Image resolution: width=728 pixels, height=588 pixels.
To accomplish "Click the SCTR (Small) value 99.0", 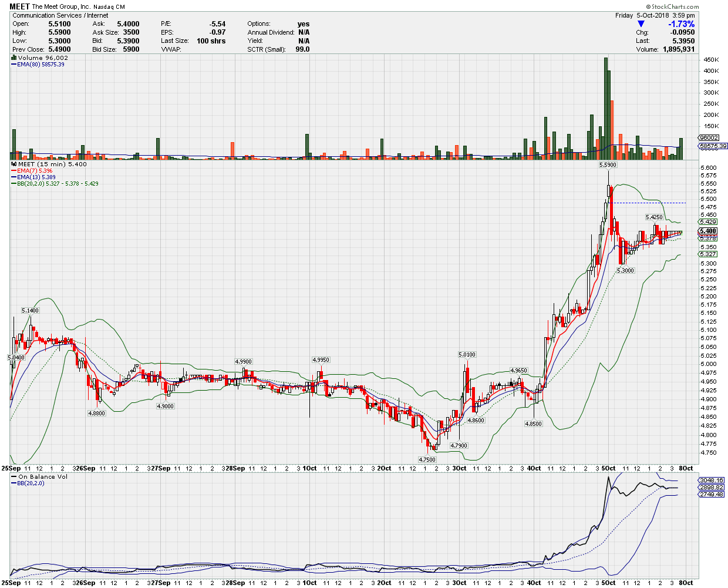I will pos(302,49).
